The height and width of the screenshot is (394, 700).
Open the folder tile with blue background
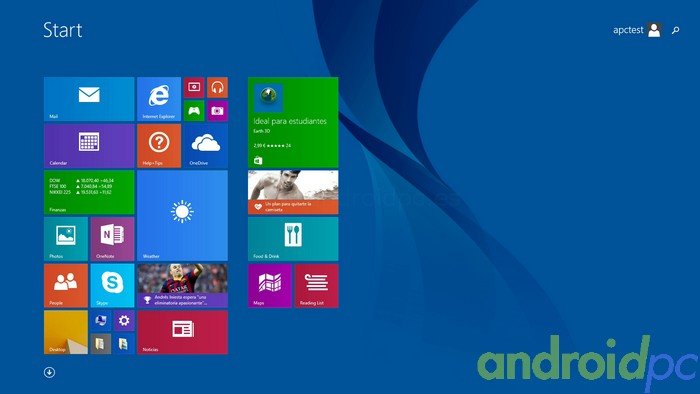124,344
